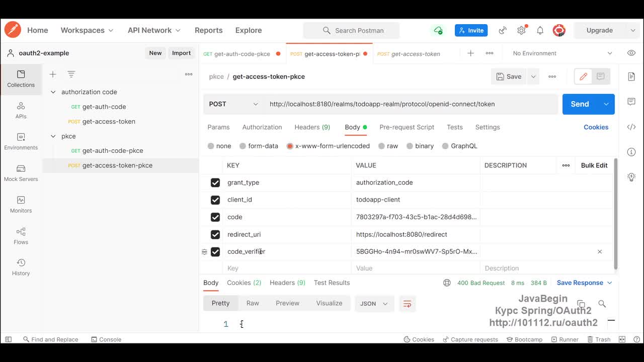The width and height of the screenshot is (644, 362).
Task: Open the Info icon in the right sidebar
Action: coord(631,152)
